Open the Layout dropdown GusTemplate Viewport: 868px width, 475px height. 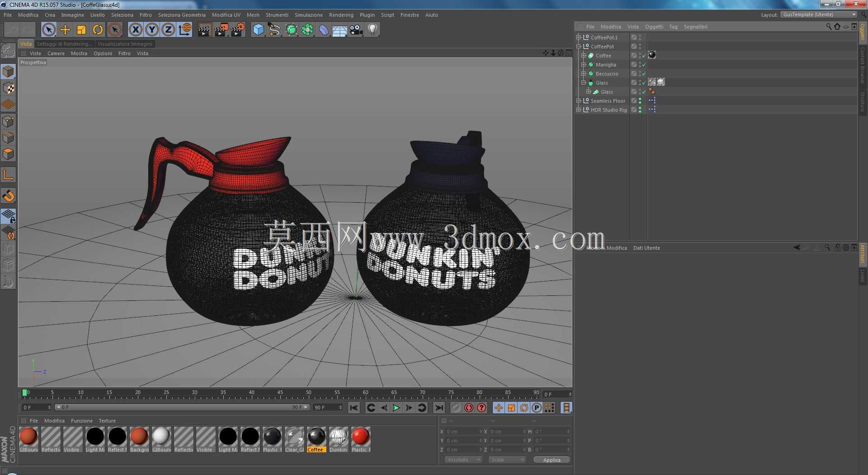(x=819, y=14)
